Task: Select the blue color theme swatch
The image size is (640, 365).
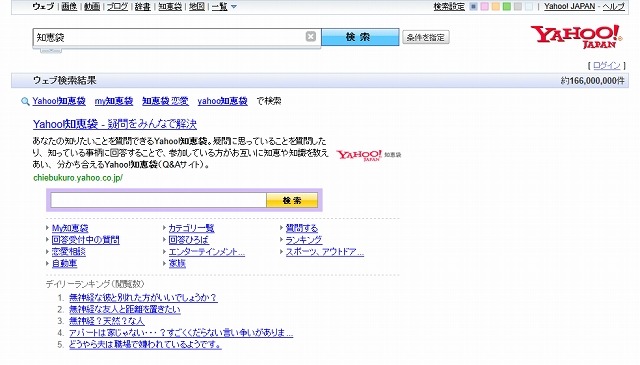Action: [x=473, y=7]
